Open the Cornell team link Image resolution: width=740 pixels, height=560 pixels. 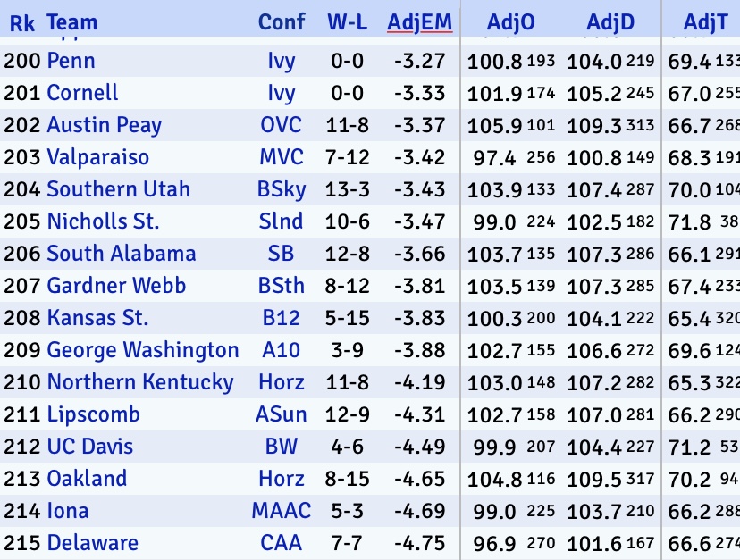coord(83,93)
